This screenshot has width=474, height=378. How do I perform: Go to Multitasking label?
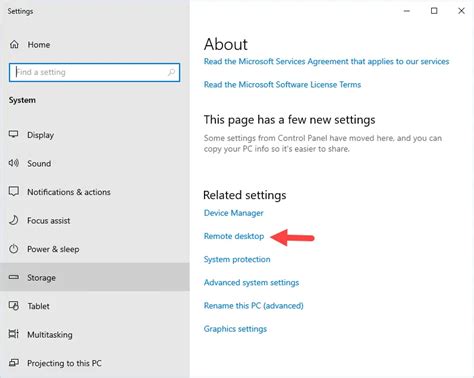click(50, 335)
